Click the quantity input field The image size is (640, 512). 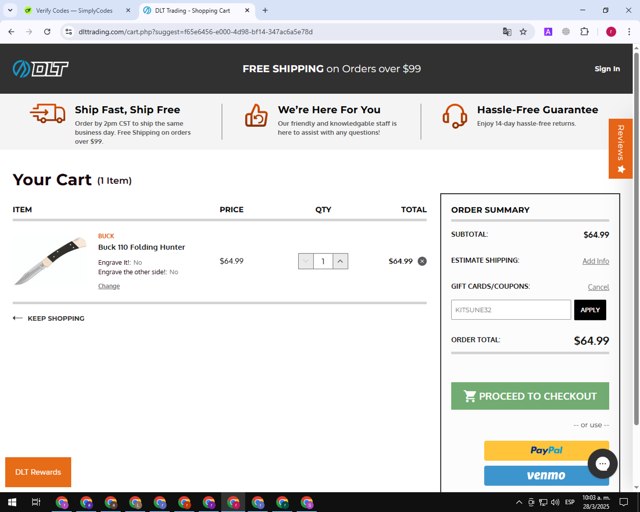click(x=323, y=261)
